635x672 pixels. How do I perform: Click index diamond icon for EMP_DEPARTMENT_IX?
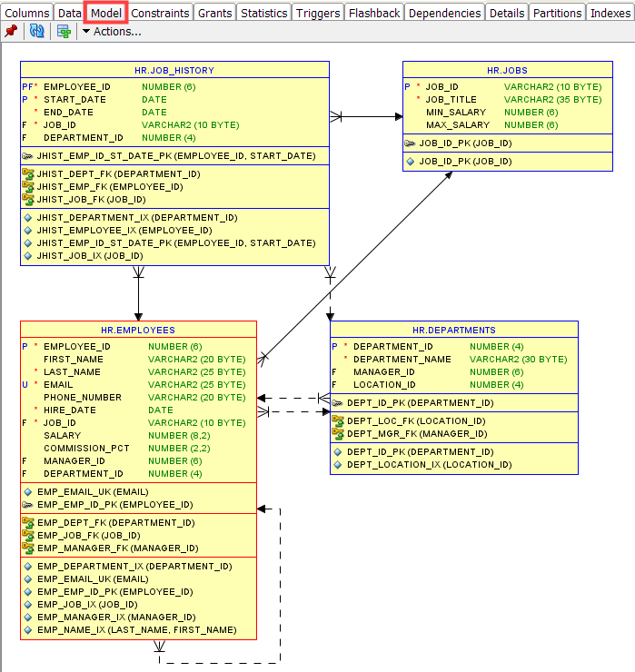tap(28, 567)
